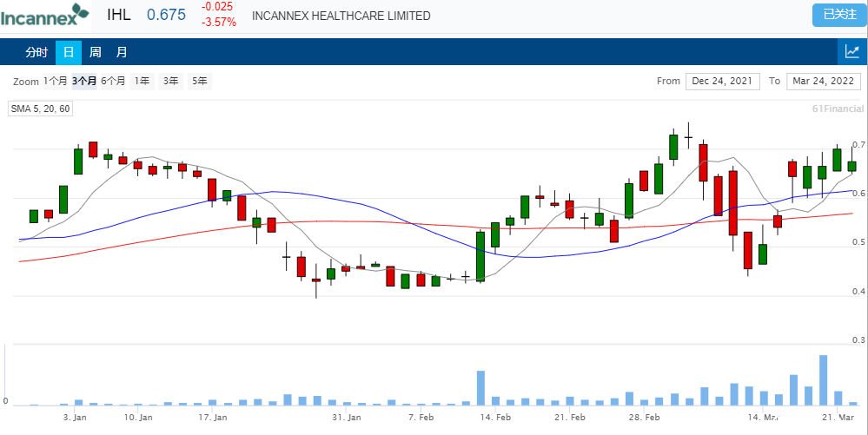This screenshot has width=868, height=435.
Task: Edit the From date Dec 24, 2021
Action: click(722, 81)
